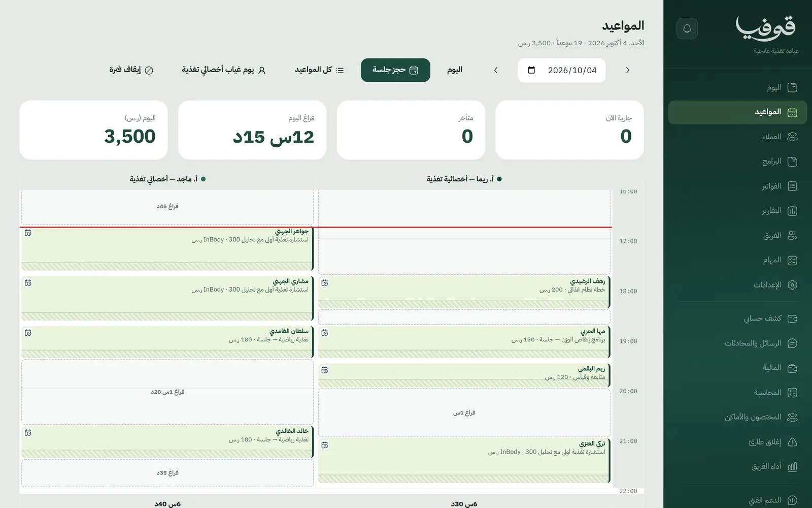812x508 pixels.
Task: Open الفواتير in the sidebar
Action: coord(737,186)
